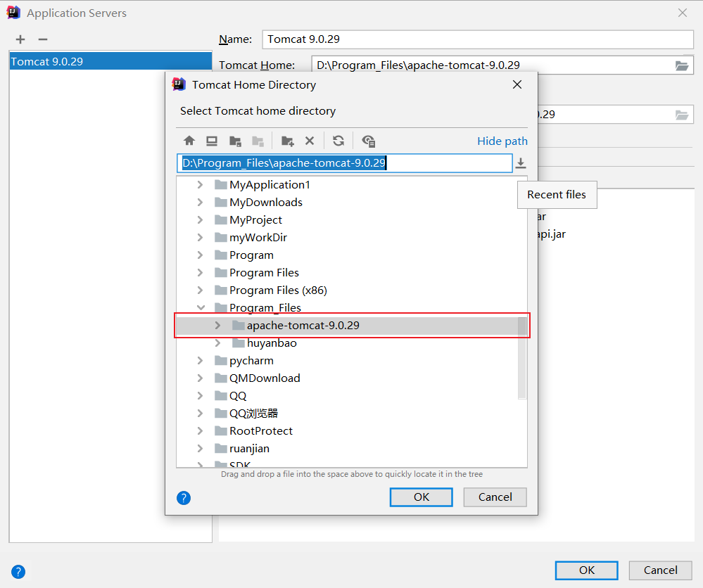
Task: Cancel the Tomcat Home Directory dialog
Action: (495, 497)
